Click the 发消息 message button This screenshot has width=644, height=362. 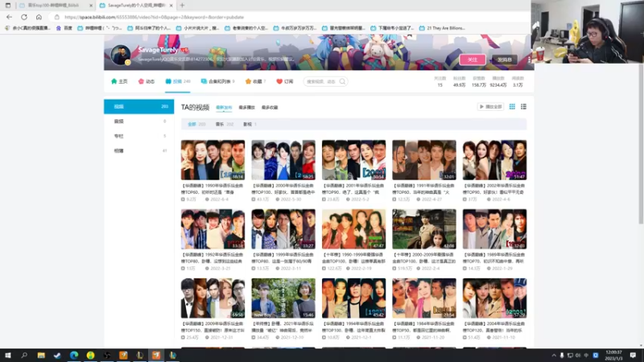(505, 60)
